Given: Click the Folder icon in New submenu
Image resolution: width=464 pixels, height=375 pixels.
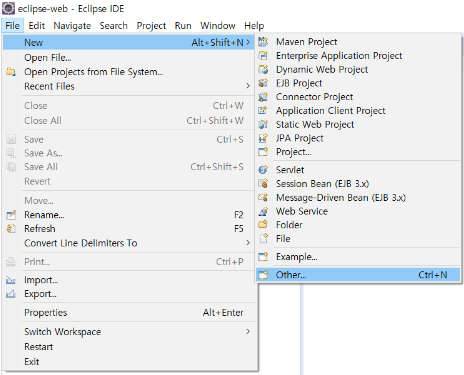Looking at the screenshot, I should [x=263, y=225].
